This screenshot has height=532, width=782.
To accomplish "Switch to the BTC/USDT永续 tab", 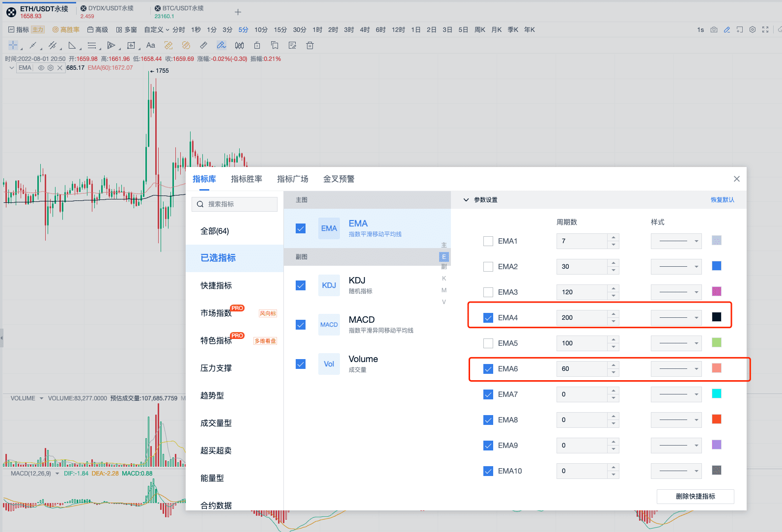I will click(179, 12).
